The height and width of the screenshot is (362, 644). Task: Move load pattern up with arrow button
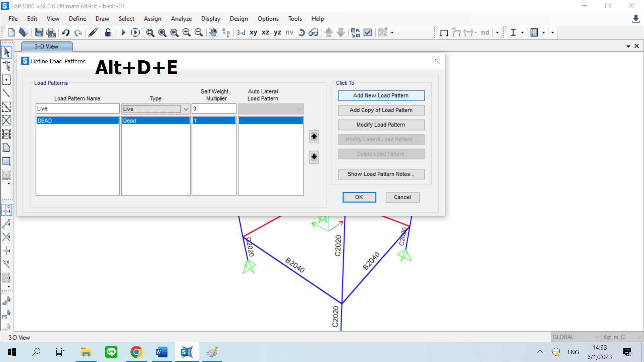(x=314, y=136)
